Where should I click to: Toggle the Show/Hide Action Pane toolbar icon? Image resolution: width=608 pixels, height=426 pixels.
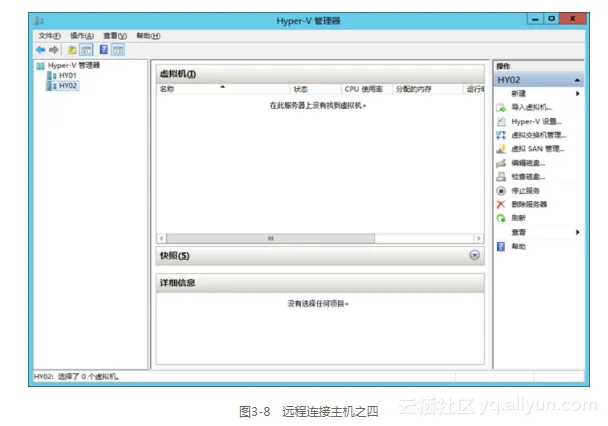click(x=118, y=50)
